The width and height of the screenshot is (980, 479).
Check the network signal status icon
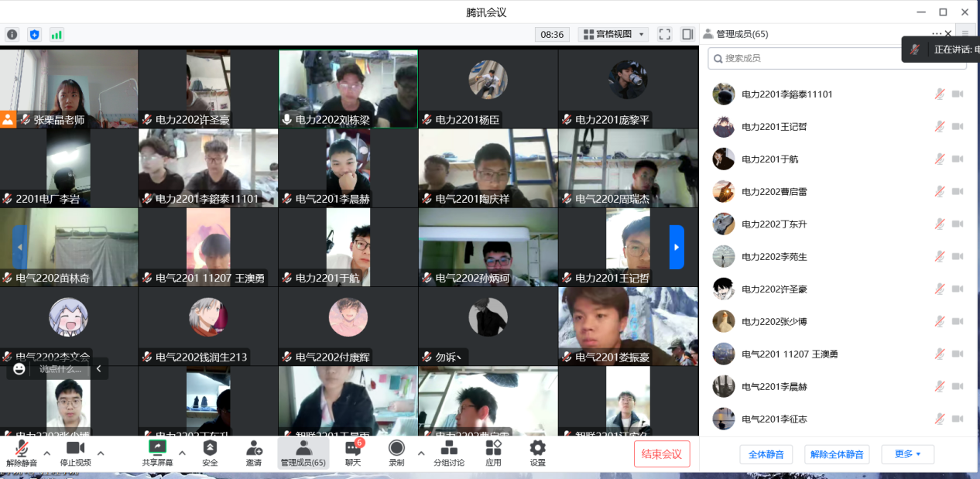56,34
